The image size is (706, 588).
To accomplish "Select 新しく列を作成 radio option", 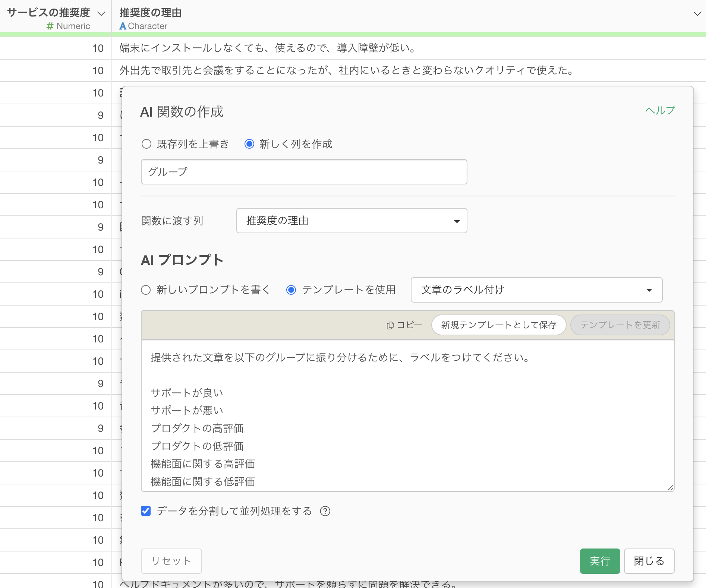I will click(x=249, y=144).
